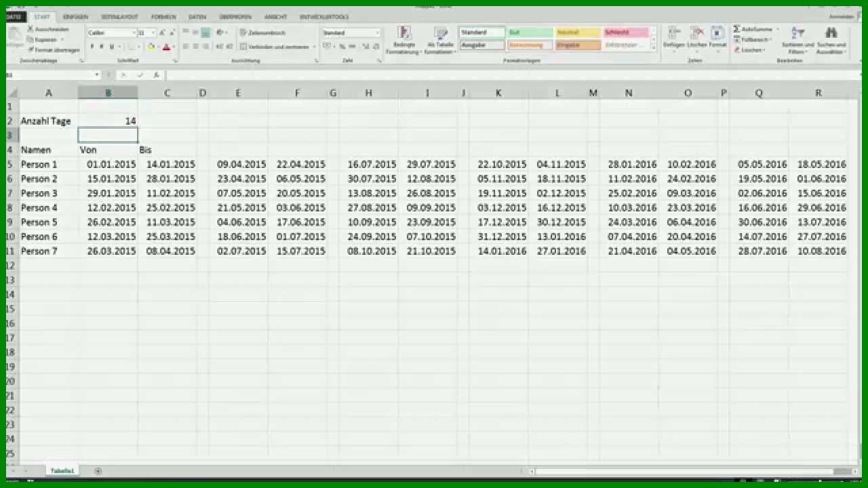The height and width of the screenshot is (488, 868).
Task: Apply the red font color
Action: pyautogui.click(x=166, y=47)
